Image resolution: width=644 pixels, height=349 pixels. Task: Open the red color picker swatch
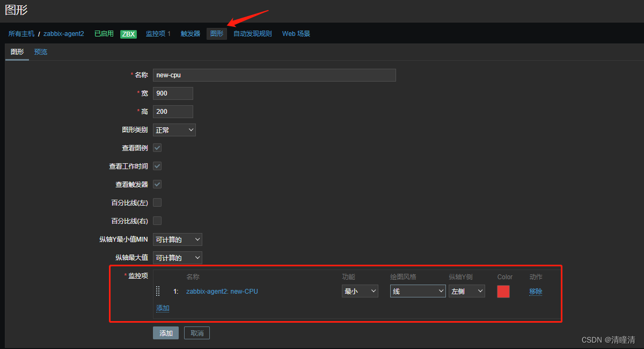pyautogui.click(x=503, y=291)
